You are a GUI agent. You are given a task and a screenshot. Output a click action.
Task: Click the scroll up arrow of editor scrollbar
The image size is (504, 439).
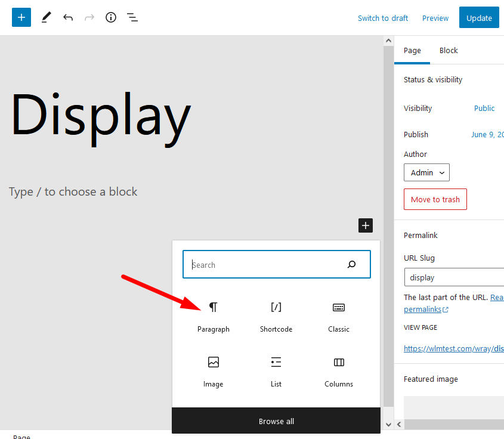tap(388, 41)
